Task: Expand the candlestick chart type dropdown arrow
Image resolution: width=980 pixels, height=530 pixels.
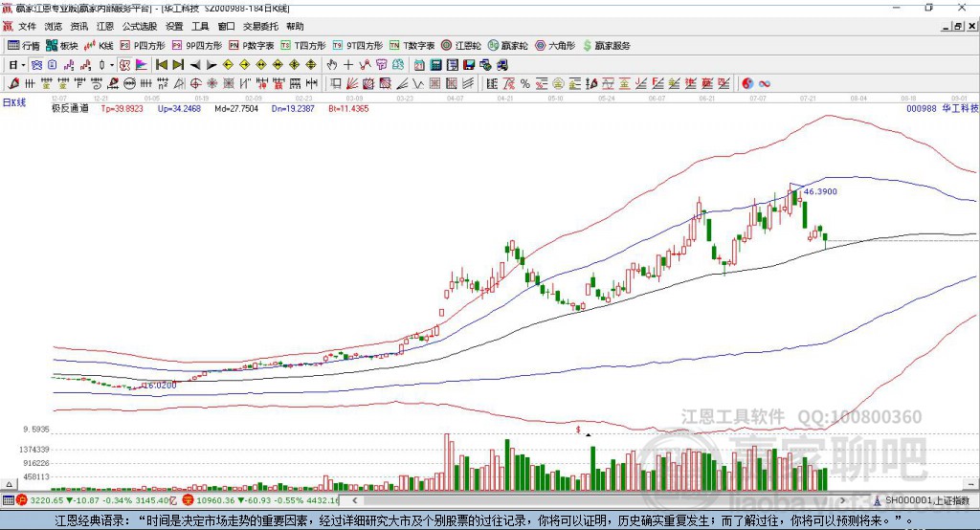Action: pos(112,65)
